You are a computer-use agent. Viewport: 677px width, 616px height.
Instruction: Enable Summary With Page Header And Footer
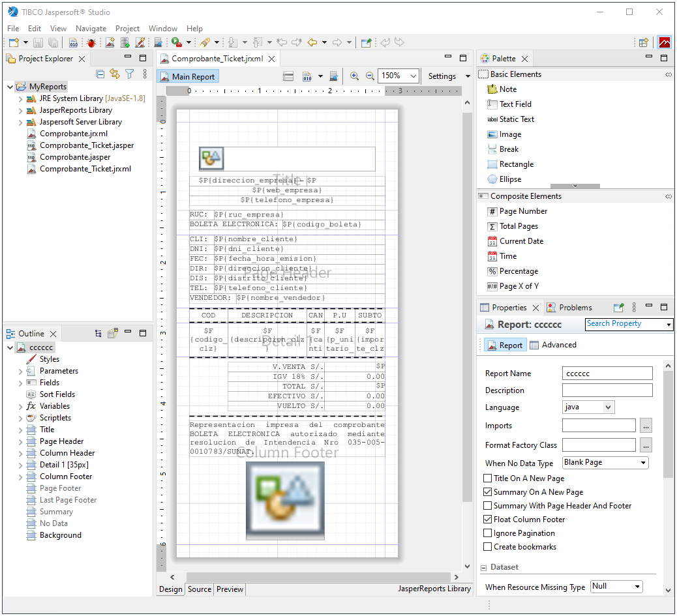click(487, 506)
